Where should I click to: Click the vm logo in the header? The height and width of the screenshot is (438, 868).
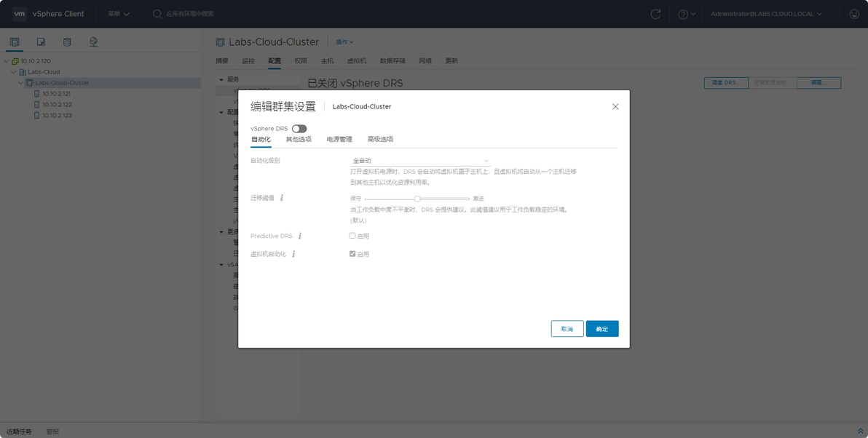tap(20, 14)
